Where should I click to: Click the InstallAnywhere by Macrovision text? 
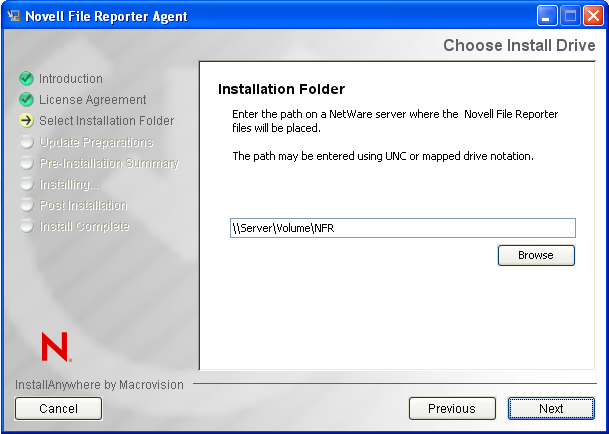(x=99, y=385)
